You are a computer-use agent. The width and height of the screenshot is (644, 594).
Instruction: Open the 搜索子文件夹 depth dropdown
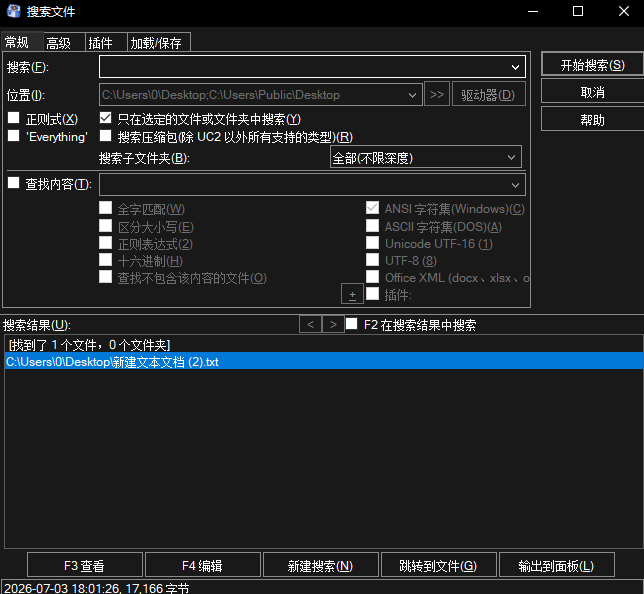(426, 157)
